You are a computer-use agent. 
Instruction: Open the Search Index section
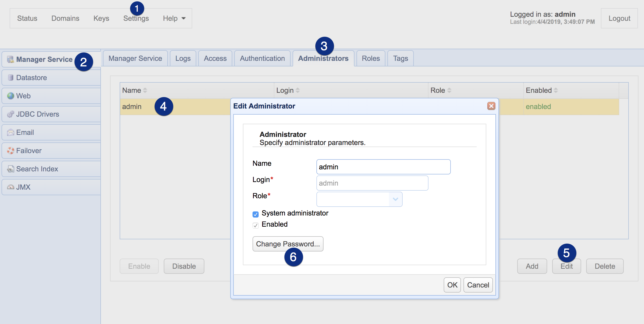37,169
